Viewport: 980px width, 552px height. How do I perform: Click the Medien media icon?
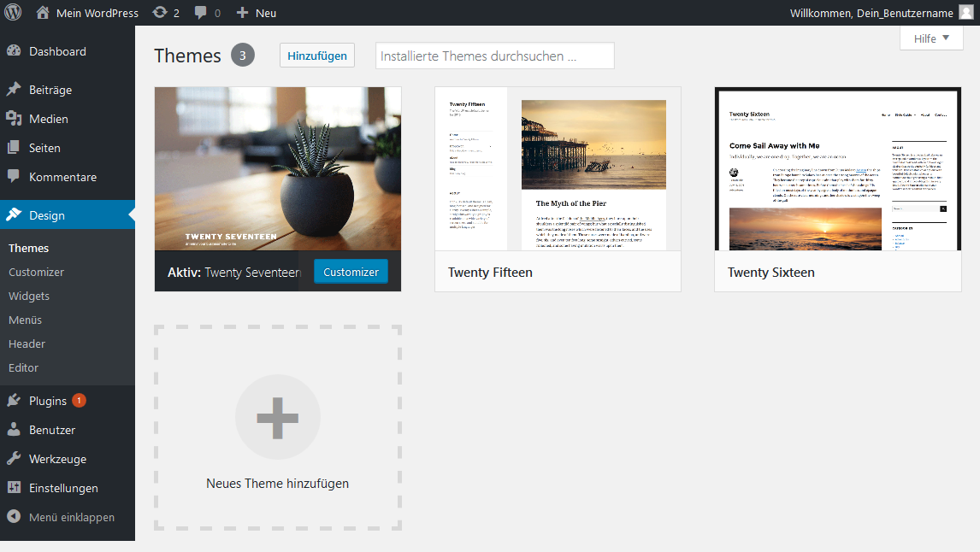(x=14, y=119)
